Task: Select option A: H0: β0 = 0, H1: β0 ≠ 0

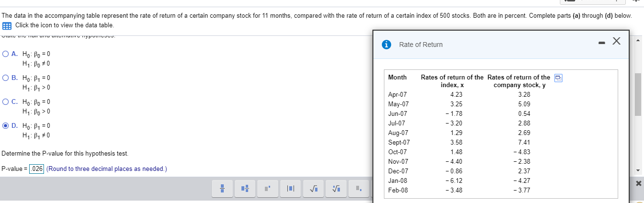Action: [x=5, y=54]
